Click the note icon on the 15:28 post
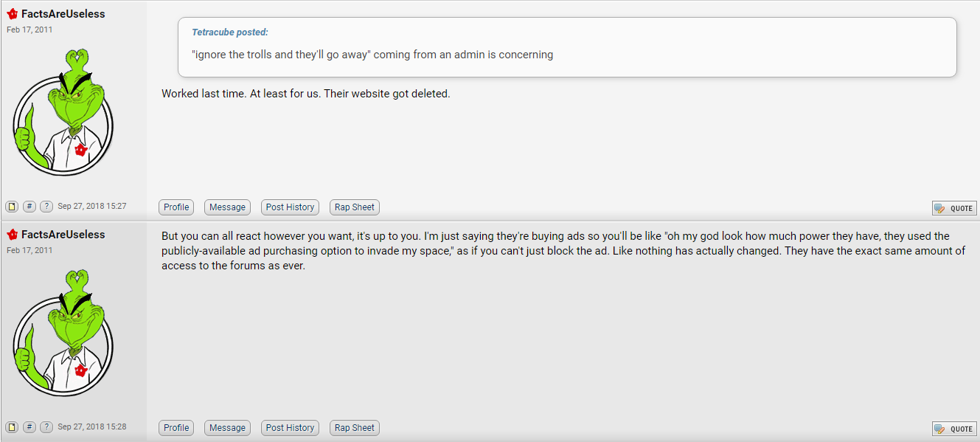Image resolution: width=980 pixels, height=442 pixels. click(x=12, y=427)
